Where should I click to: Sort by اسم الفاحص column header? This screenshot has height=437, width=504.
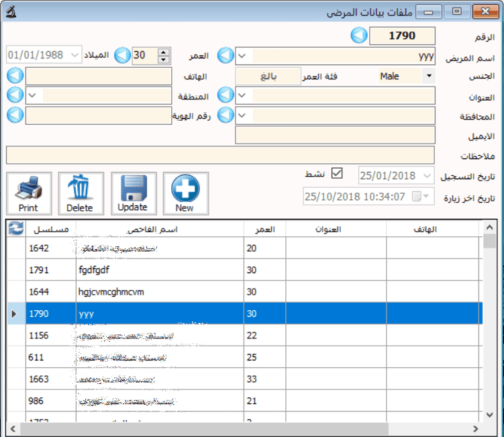[159, 229]
